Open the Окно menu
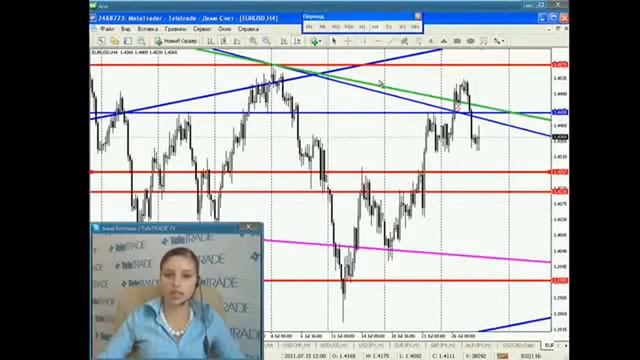Screen dimensions: 640x360 pyautogui.click(x=224, y=29)
